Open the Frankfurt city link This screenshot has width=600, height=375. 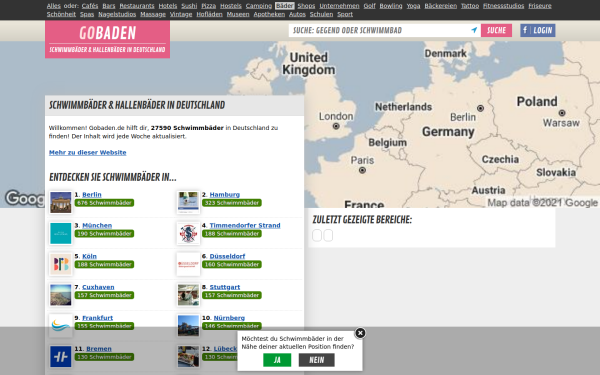(98, 318)
